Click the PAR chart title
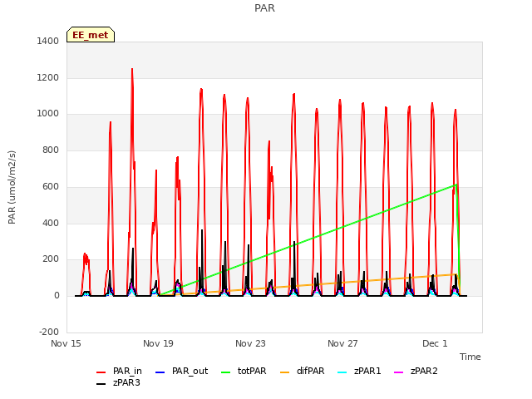 coord(264,8)
